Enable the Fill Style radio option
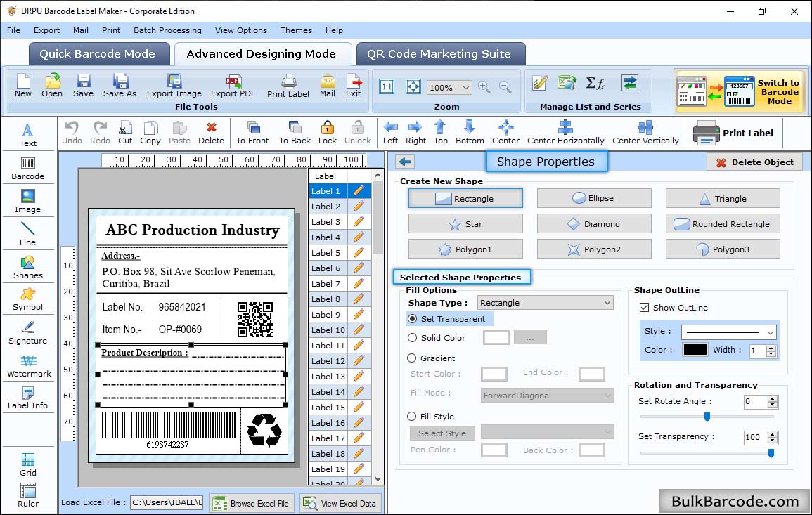 click(x=412, y=416)
